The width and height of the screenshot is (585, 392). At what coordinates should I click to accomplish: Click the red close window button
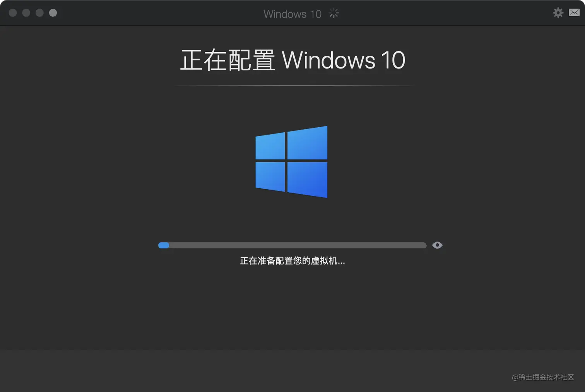13,13
